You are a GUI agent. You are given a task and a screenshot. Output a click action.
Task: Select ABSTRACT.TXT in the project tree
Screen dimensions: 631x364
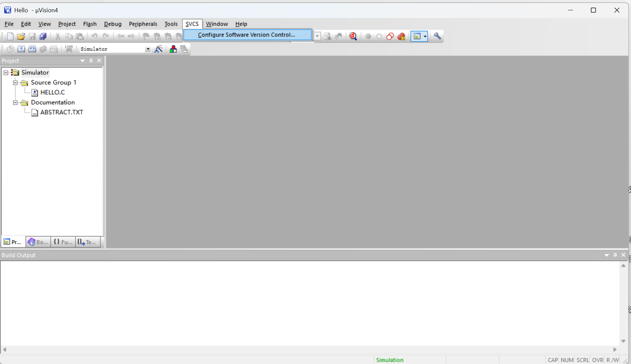[x=62, y=112]
